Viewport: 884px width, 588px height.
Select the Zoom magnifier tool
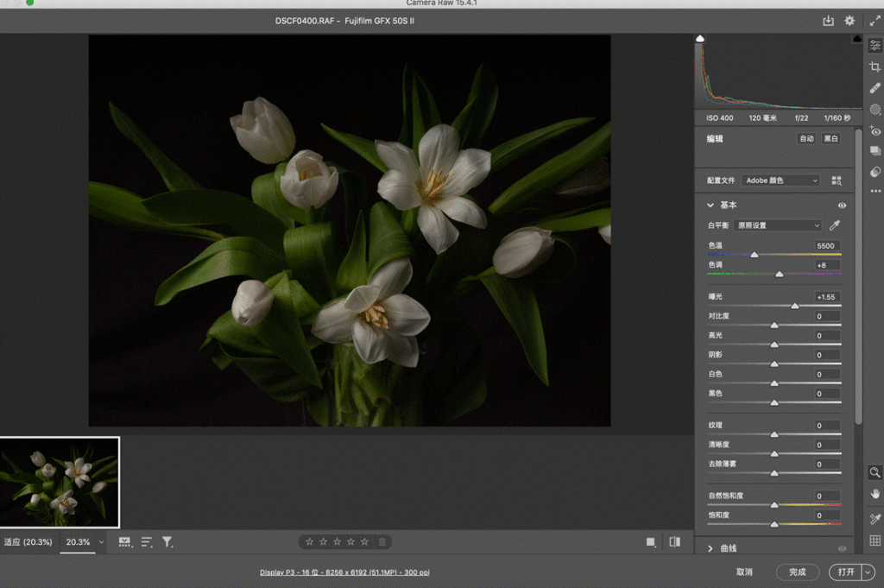coord(875,472)
